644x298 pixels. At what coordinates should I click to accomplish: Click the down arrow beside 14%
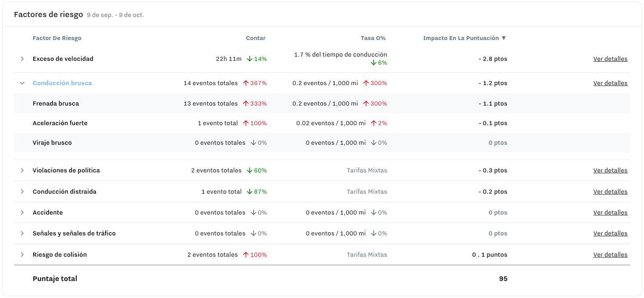tap(249, 59)
